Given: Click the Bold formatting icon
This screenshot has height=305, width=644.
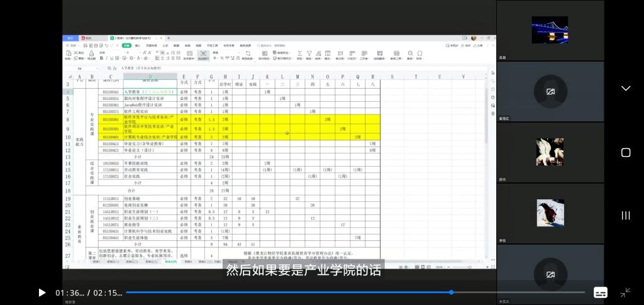Looking at the screenshot, I should click(x=101, y=58).
